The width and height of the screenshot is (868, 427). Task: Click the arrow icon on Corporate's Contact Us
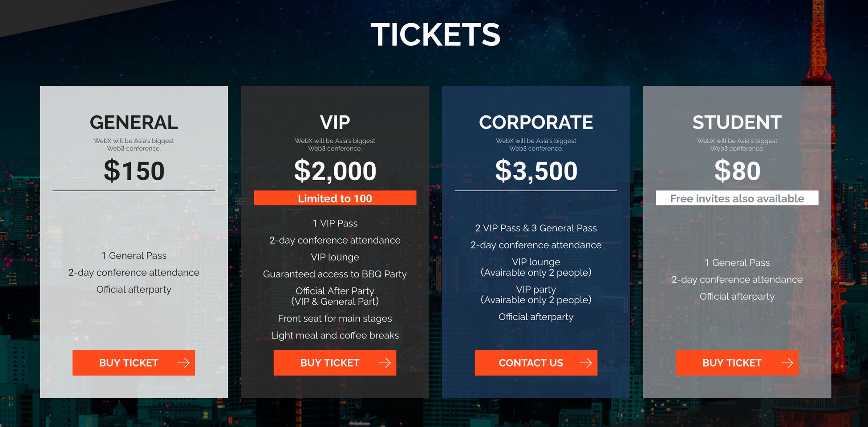pyautogui.click(x=586, y=363)
